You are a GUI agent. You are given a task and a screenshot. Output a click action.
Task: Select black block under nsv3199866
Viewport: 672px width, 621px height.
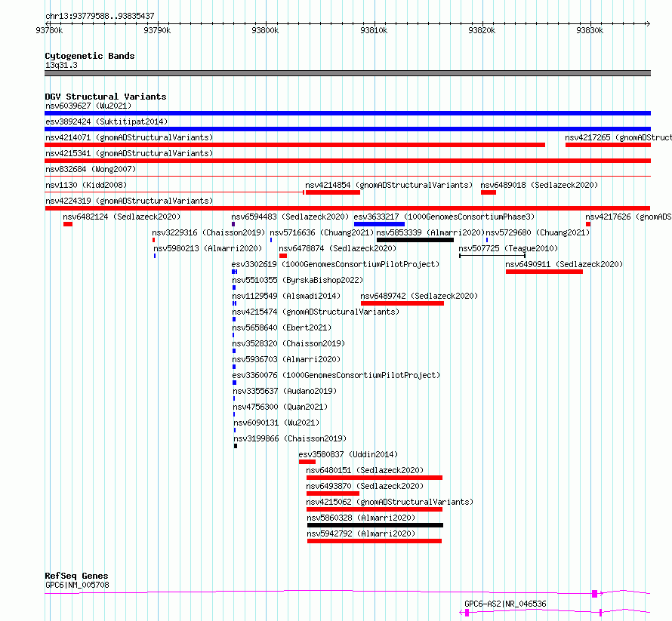point(236,446)
